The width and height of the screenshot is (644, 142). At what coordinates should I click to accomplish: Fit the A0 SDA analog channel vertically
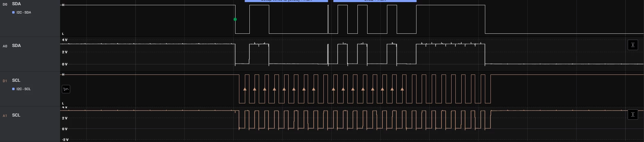633,45
